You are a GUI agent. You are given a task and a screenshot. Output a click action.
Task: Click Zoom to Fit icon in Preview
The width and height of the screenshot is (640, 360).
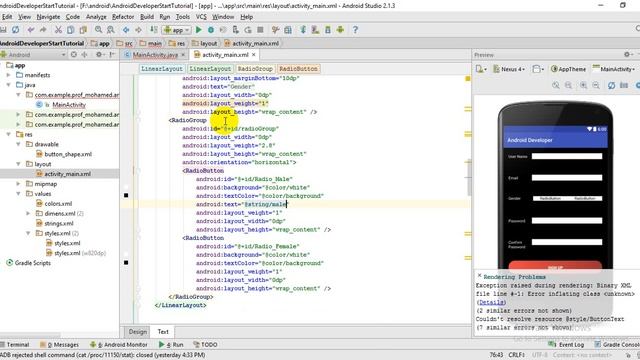tap(556, 85)
